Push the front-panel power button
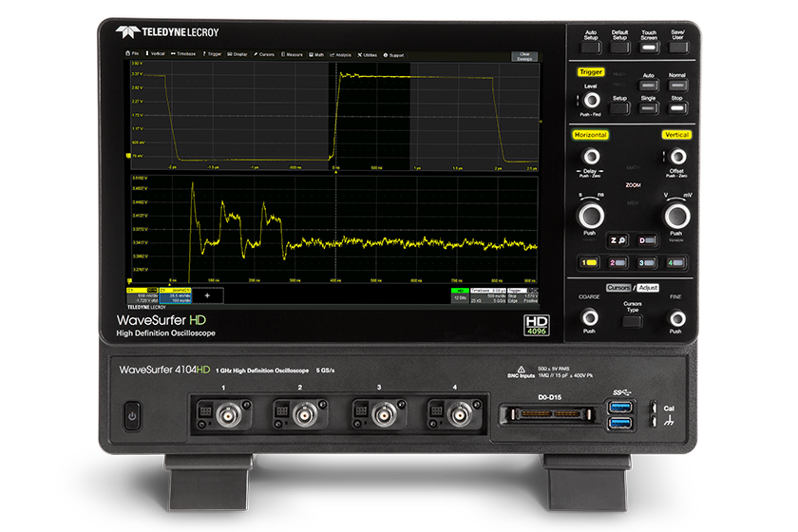The width and height of the screenshot is (798, 532). coord(132,416)
